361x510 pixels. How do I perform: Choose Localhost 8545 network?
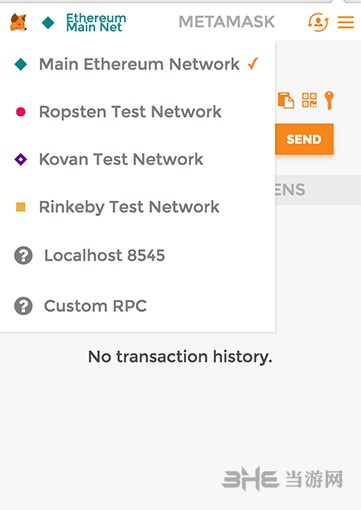(x=137, y=256)
